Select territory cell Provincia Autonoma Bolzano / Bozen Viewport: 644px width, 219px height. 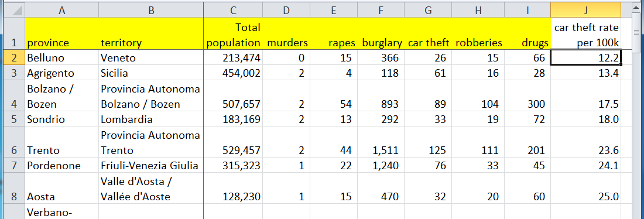[151, 96]
